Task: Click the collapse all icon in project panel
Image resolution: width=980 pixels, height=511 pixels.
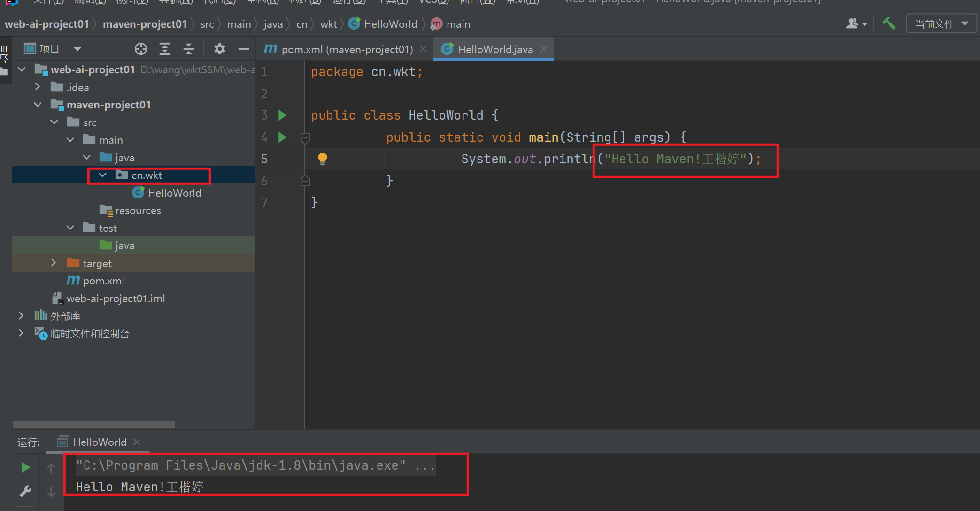Action: [189, 49]
